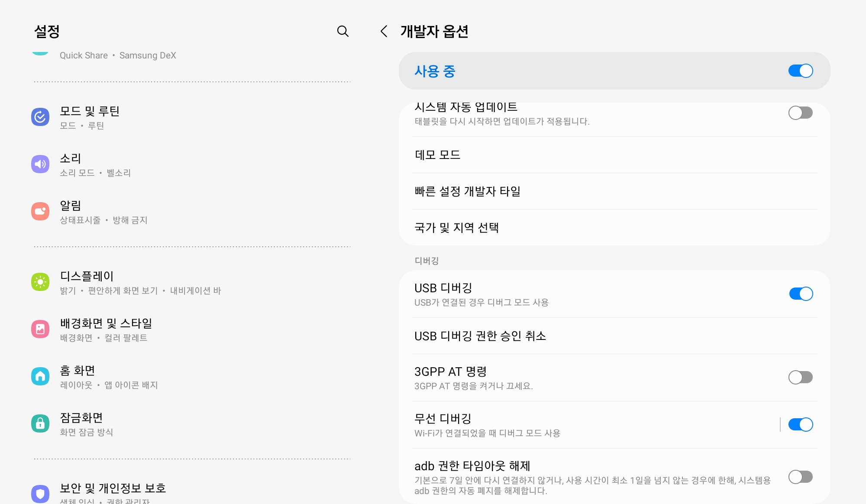
Task: Select the 잠금화면 lock icon
Action: [40, 423]
